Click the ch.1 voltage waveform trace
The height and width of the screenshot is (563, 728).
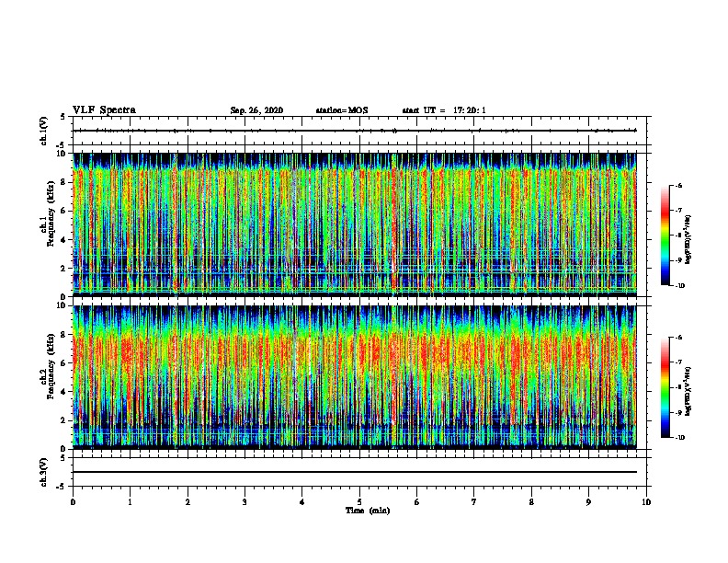click(x=355, y=131)
